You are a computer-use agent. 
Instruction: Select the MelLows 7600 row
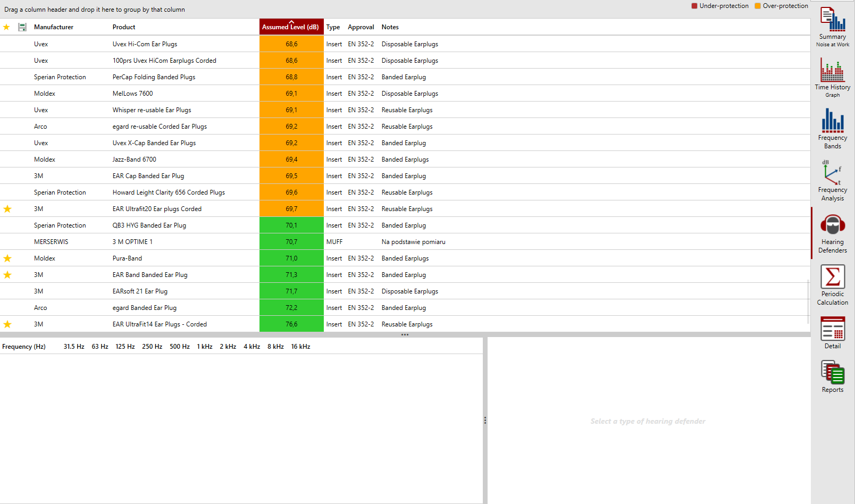click(x=405, y=94)
